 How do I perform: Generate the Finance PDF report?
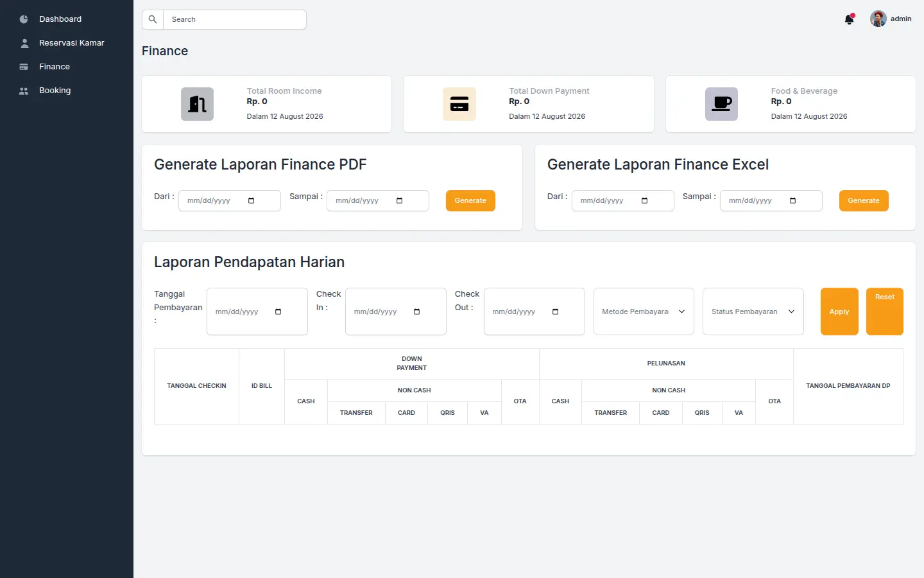pyautogui.click(x=470, y=200)
